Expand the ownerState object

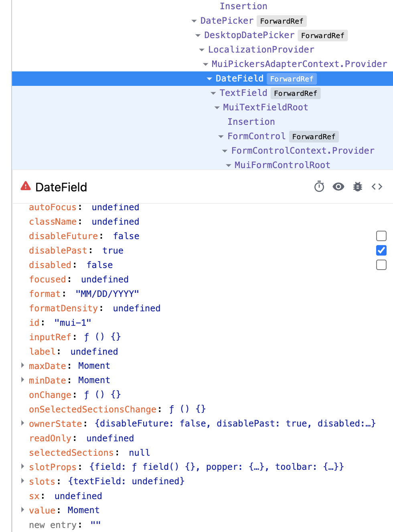coord(22,423)
